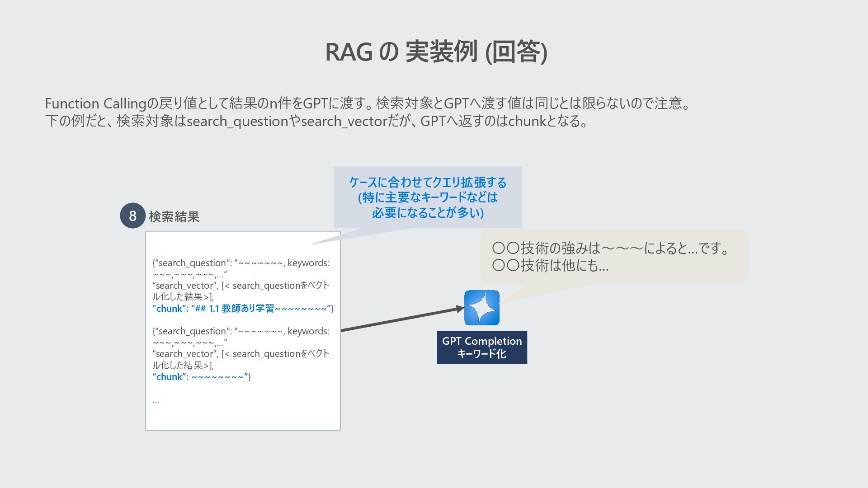Viewport: 868px width, 488px height.
Task: Click text ○○技術は他にも in bubble
Action: 550,266
